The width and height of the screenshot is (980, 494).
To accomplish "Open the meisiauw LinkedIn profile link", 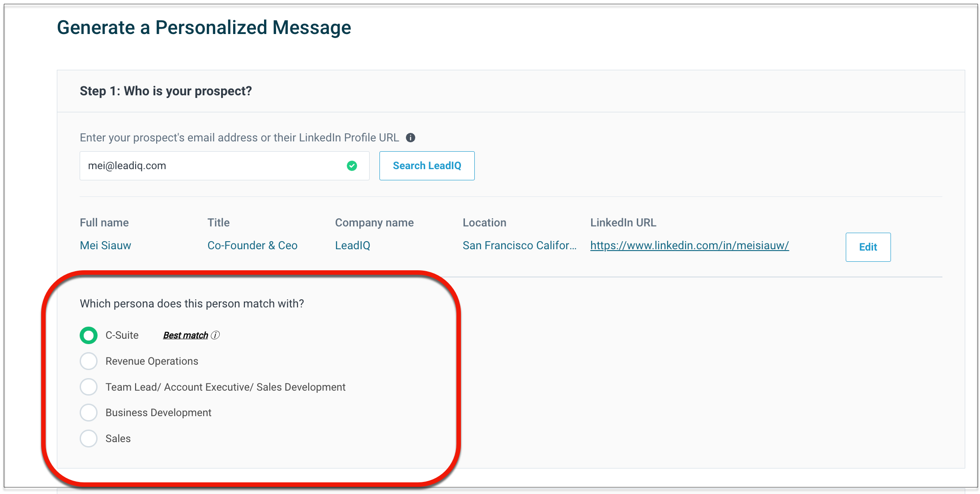I will pos(689,246).
